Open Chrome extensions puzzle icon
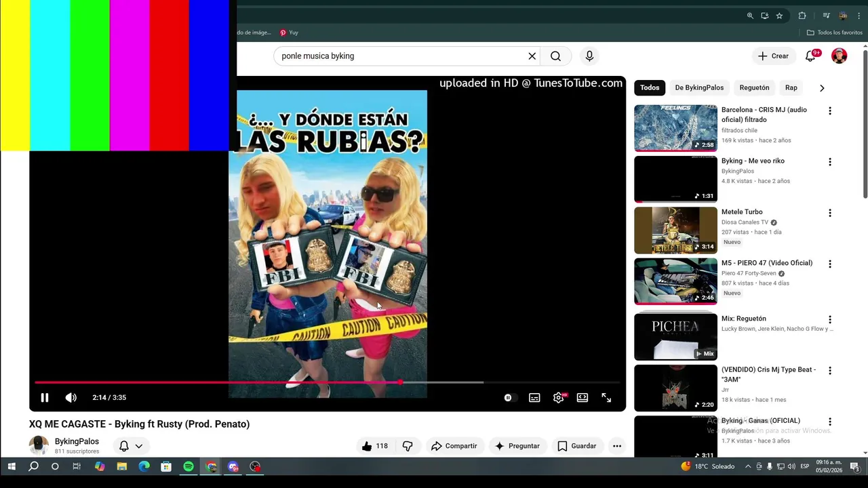The image size is (868, 488). pyautogui.click(x=802, y=16)
